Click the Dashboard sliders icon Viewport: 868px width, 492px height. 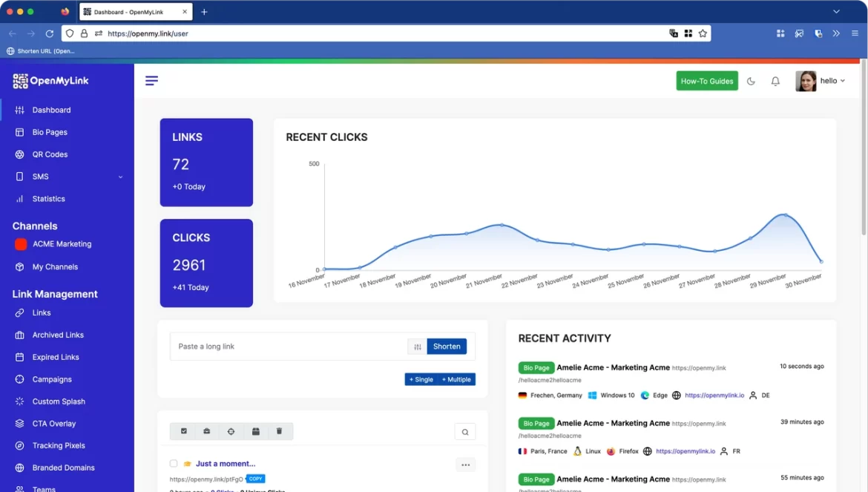click(x=19, y=110)
